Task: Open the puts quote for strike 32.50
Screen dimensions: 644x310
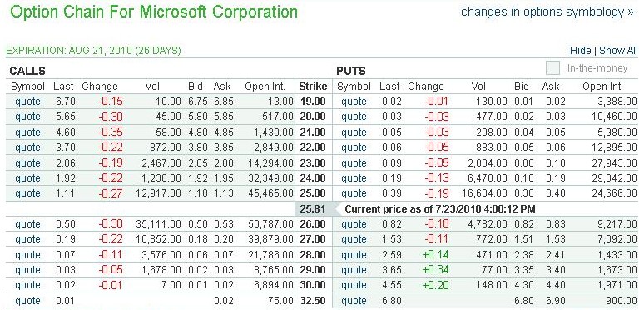Action: (x=354, y=301)
